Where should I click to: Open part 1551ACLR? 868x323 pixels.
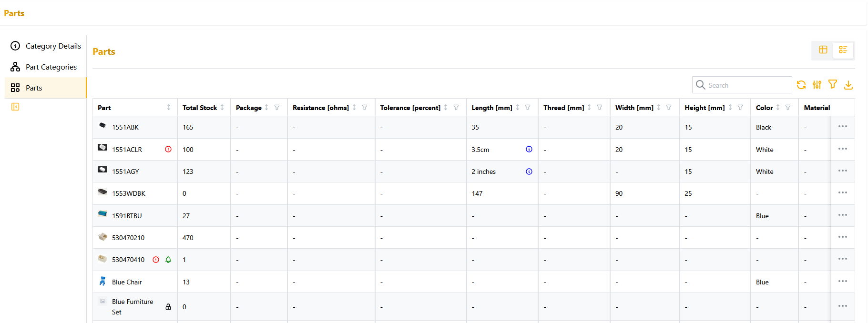click(x=127, y=150)
